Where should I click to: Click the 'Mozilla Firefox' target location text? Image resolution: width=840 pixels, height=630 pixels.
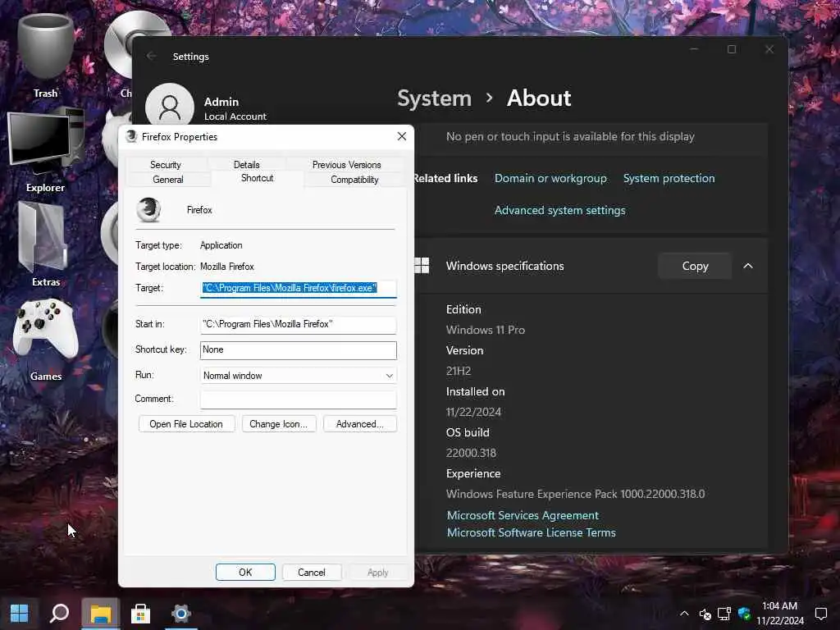(227, 267)
